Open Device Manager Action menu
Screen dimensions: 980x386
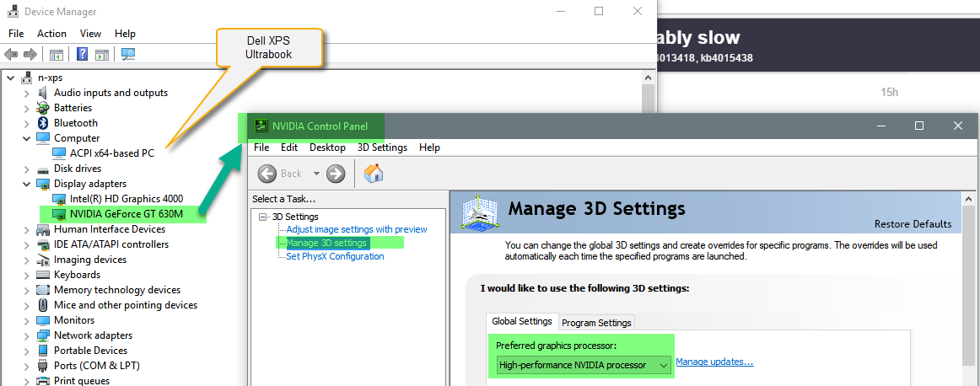pos(52,34)
